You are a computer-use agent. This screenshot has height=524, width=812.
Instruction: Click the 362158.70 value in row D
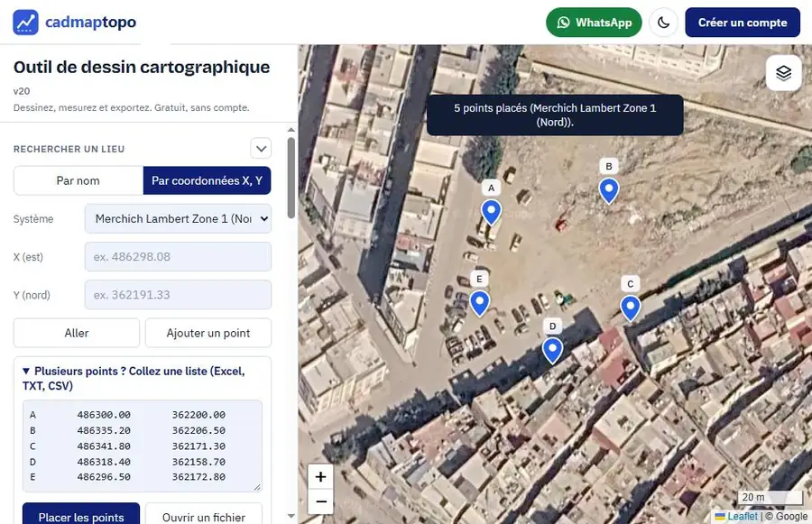point(198,462)
